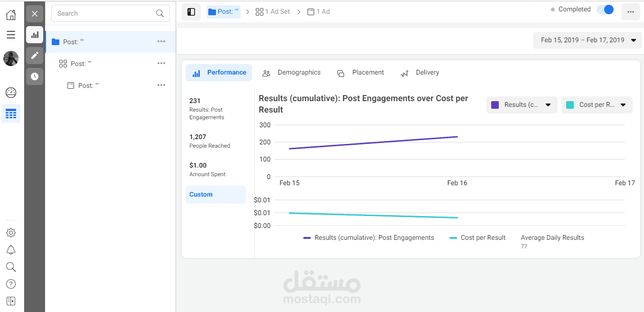Open notifications bell icon
Screen dimensions: 644x312
[x=11, y=250]
